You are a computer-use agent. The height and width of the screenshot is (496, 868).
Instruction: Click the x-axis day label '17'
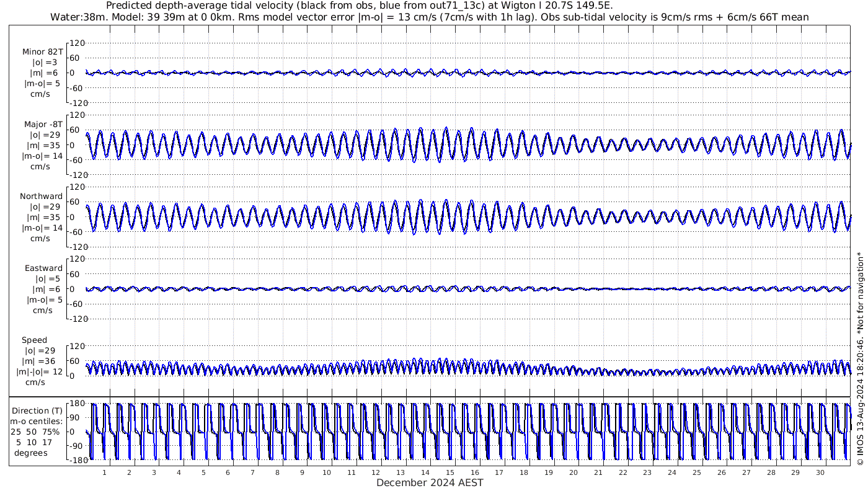(x=499, y=472)
